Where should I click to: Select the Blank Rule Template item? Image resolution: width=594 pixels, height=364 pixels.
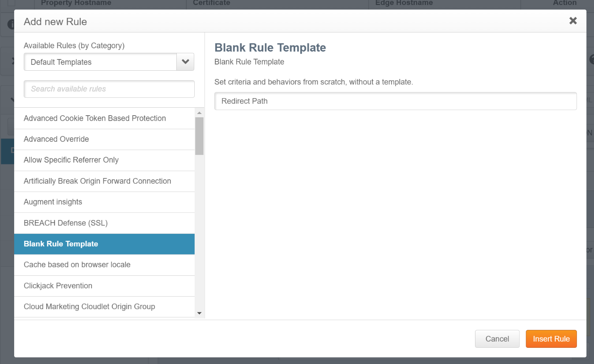(61, 244)
